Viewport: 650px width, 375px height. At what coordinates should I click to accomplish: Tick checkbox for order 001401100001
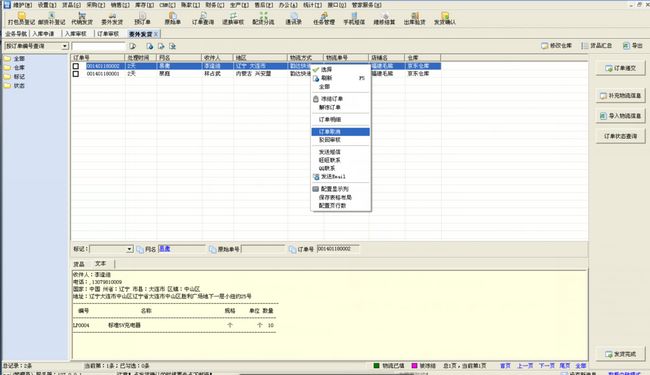(x=76, y=74)
